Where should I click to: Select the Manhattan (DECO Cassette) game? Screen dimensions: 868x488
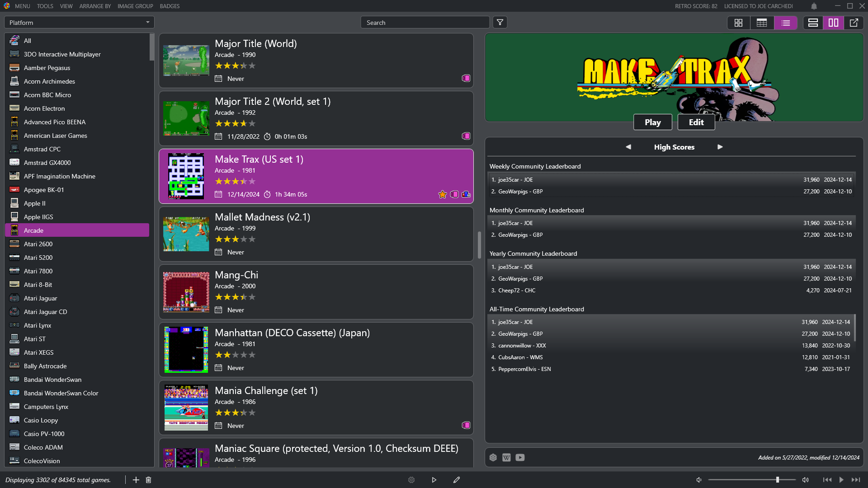pyautogui.click(x=316, y=350)
